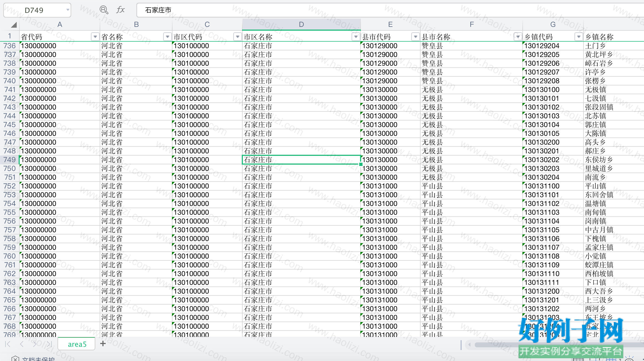Click cell with 130130100

pyautogui.click(x=553, y=90)
